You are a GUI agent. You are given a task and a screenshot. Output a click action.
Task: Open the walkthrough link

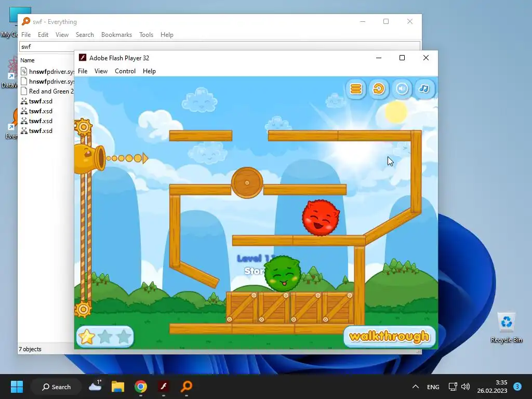(389, 337)
